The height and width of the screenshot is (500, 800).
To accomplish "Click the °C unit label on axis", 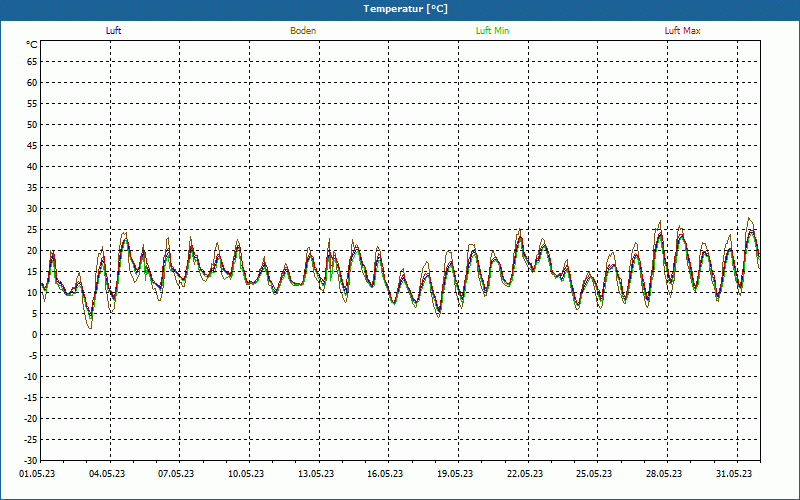I will 32,45.
